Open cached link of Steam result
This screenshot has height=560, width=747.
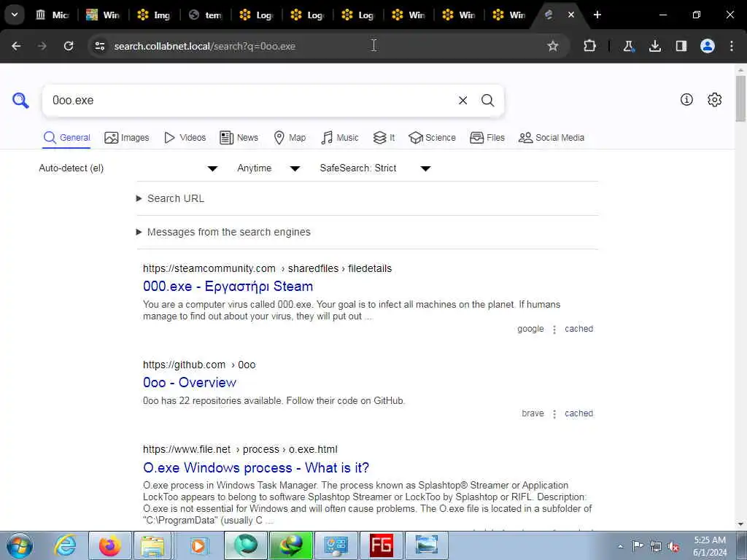(x=578, y=329)
